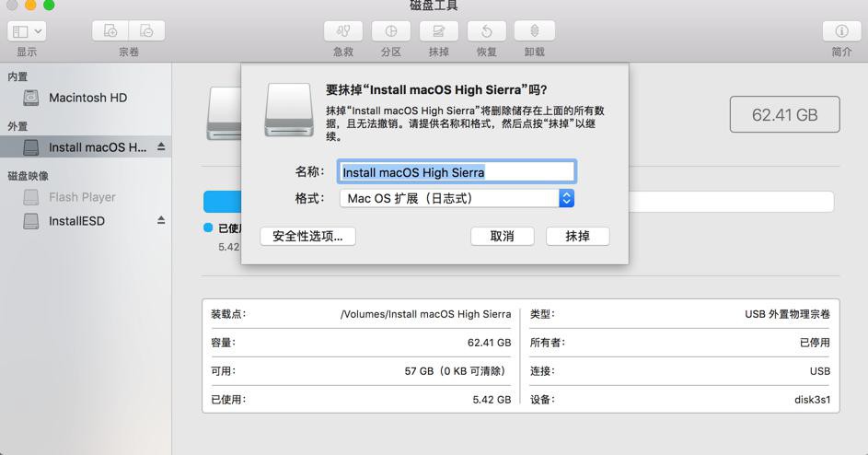Eject the InstallESD disk image
This screenshot has width=868, height=455.
coord(161,220)
